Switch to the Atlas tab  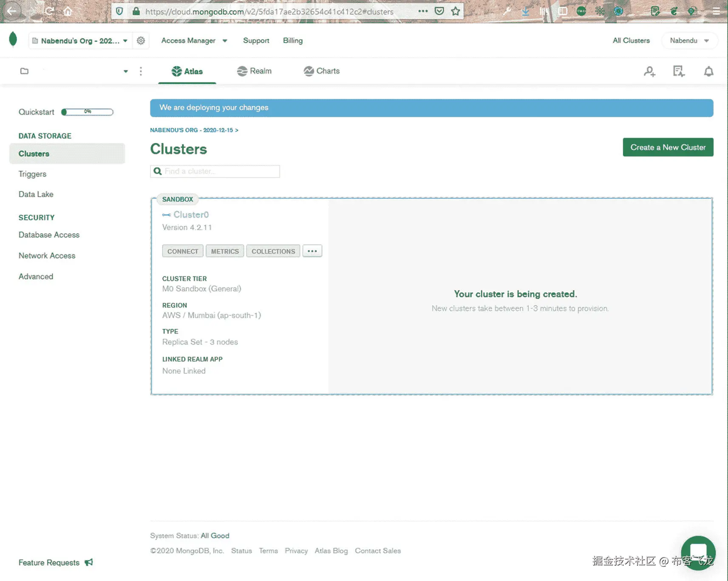pos(187,71)
